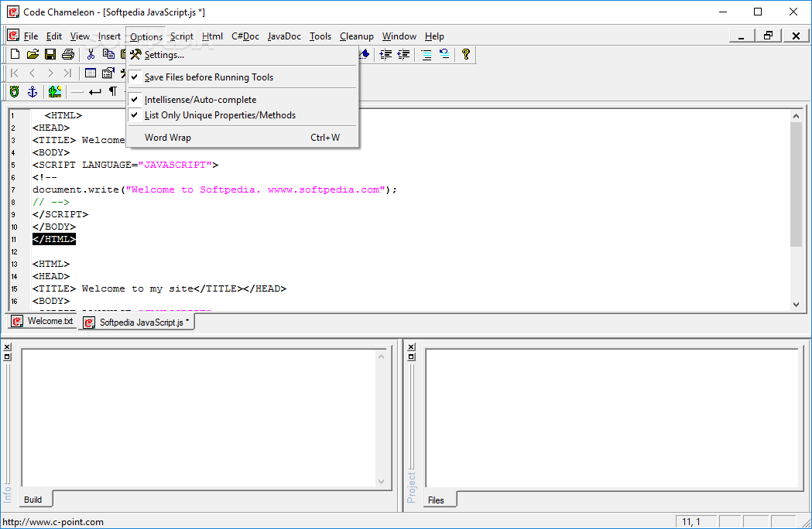Screen dimensions: 812x529
Task: Go to previous item arrow icon
Action: coord(32,73)
